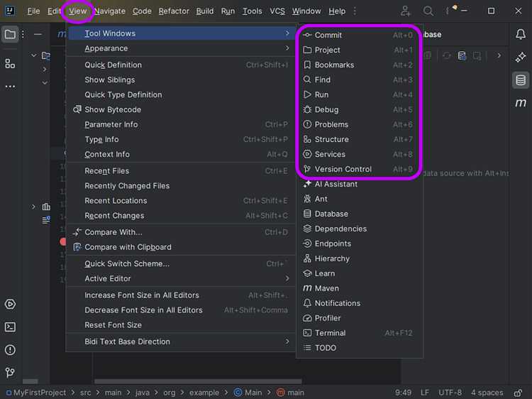Highlight the Tool Windows menu entry
The width and height of the screenshot is (532, 399).
pos(181,33)
